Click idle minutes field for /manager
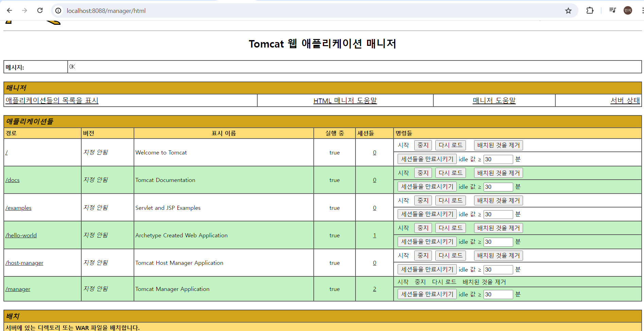 point(498,294)
